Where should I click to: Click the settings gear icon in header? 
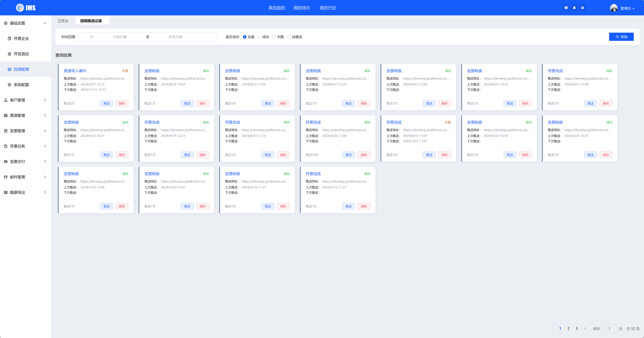(582, 8)
